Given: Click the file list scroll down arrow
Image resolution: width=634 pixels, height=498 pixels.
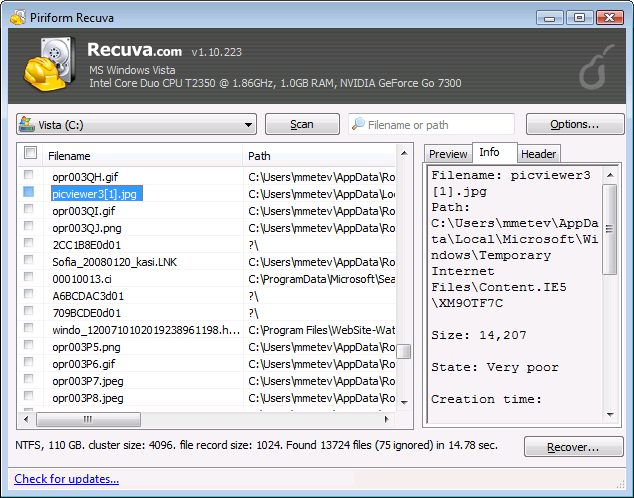Looking at the screenshot, I should [x=404, y=403].
